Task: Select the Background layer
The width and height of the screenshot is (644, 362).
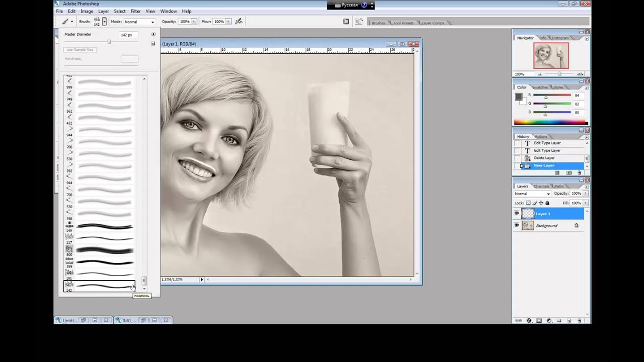Action: [552, 226]
